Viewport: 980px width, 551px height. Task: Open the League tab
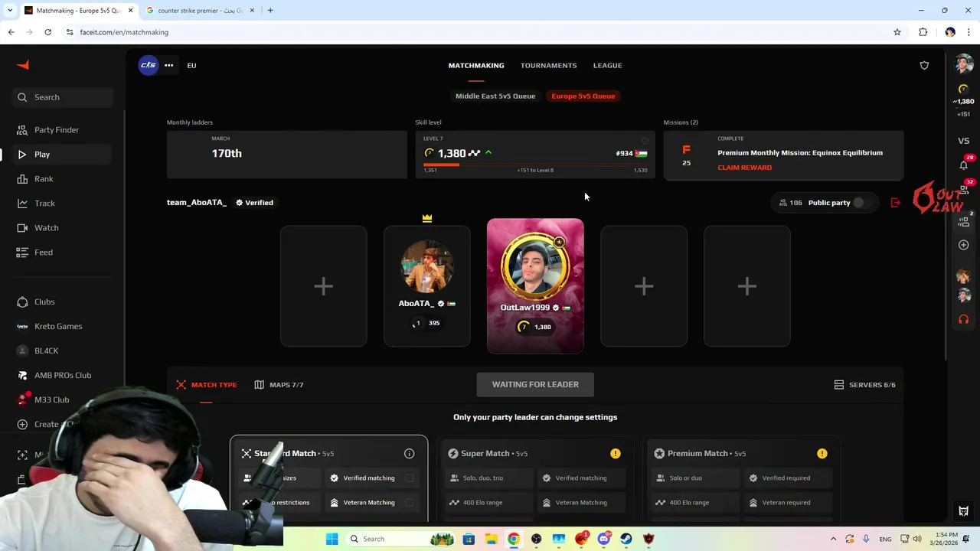pos(607,65)
